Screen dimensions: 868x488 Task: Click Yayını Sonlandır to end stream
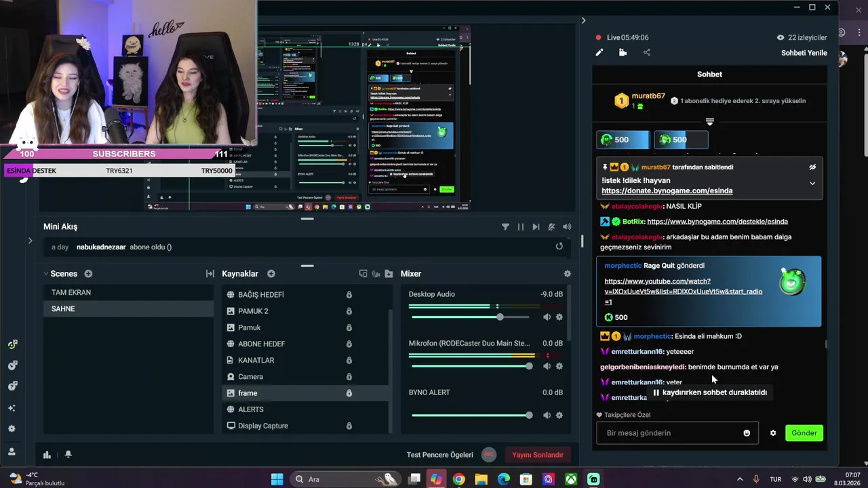(538, 455)
